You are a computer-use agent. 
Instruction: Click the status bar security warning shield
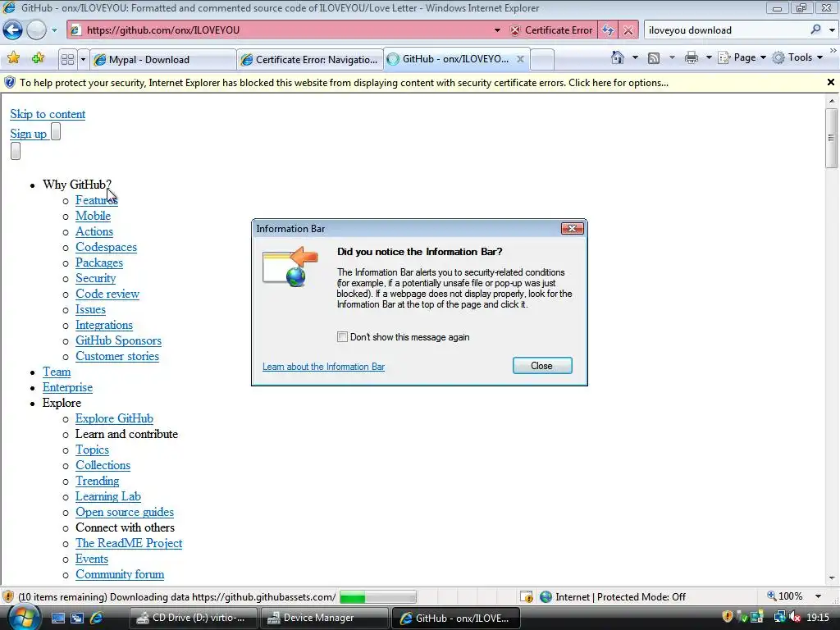8,597
